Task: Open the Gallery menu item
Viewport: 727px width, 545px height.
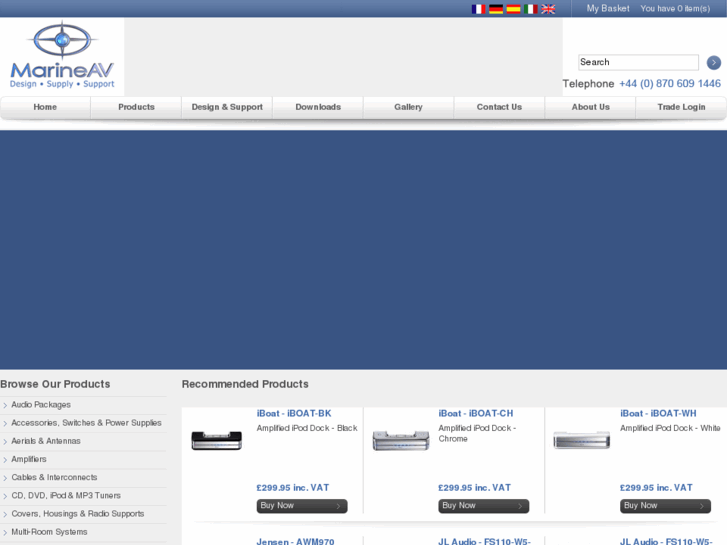Action: 408,107
